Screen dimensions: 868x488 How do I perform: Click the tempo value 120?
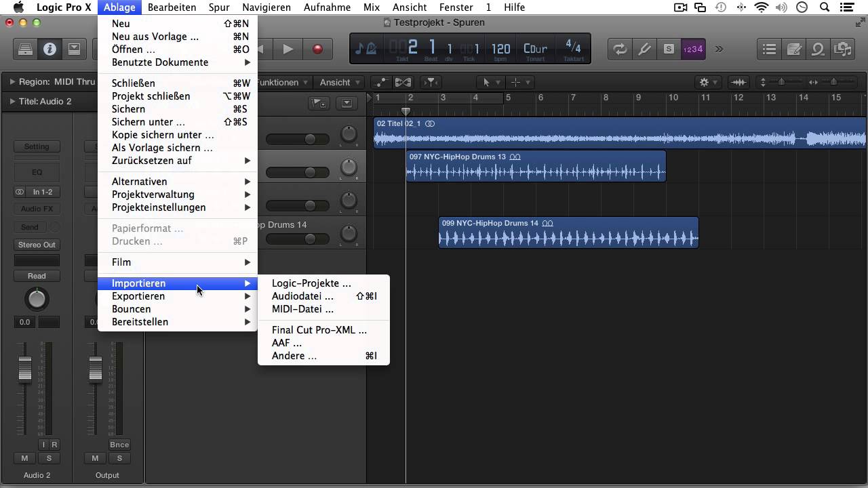click(x=500, y=49)
